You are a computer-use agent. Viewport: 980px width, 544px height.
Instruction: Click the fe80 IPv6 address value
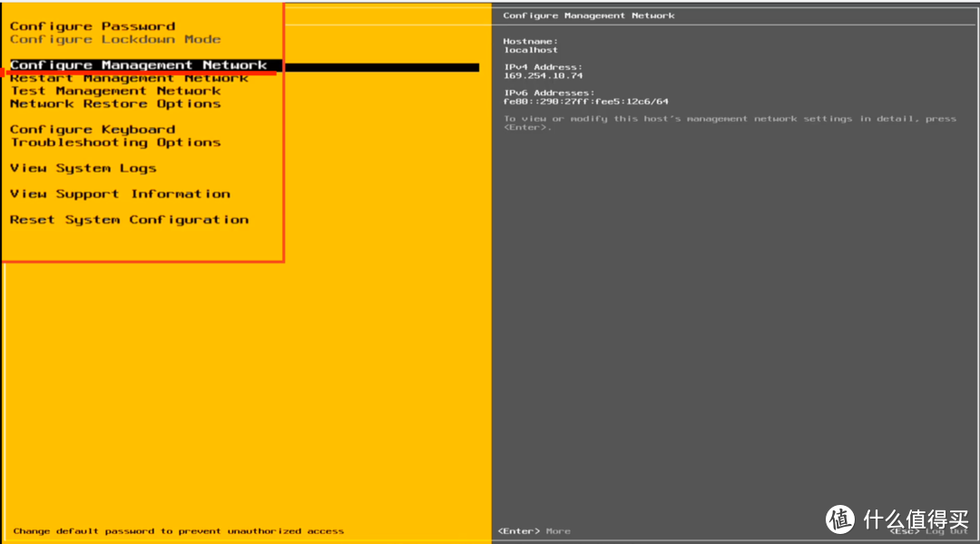point(585,102)
